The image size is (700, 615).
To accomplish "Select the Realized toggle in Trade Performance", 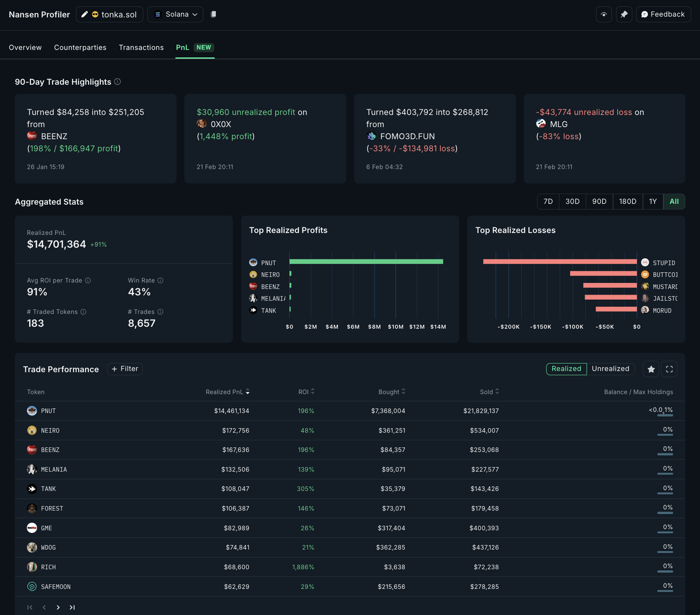I will [566, 369].
